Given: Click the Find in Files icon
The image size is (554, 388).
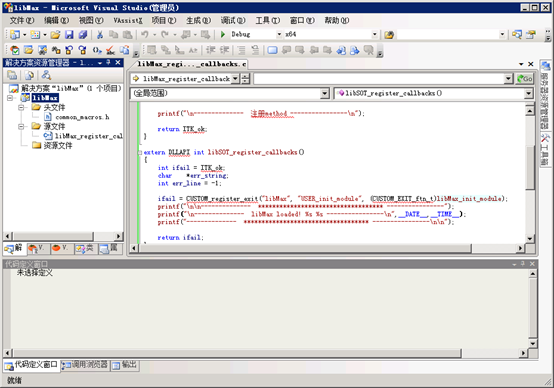Looking at the screenshot, I should click(x=389, y=35).
